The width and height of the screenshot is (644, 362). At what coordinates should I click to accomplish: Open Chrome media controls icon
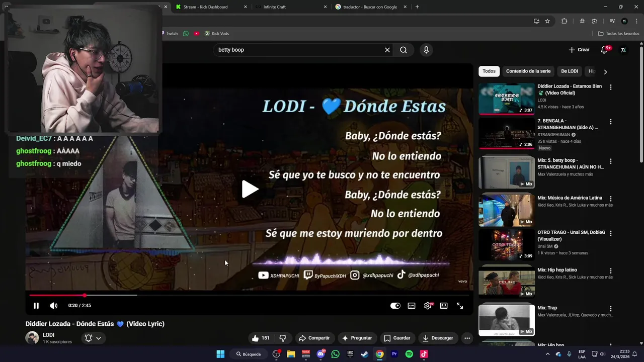coord(612,21)
